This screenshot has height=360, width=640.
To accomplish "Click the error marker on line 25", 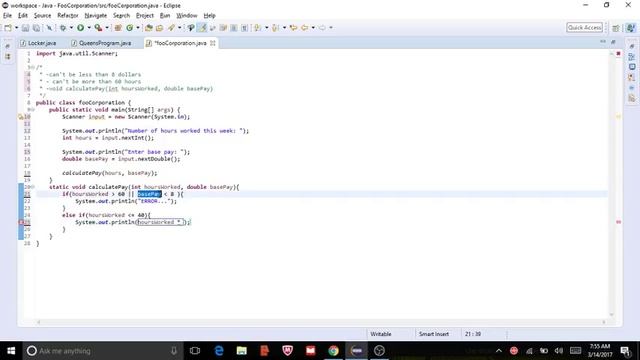I will [21, 222].
